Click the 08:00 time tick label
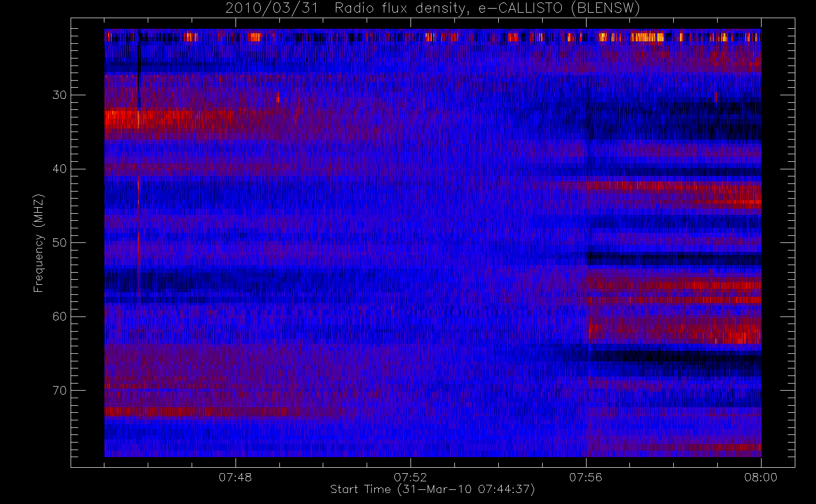816x504 pixels. click(761, 477)
